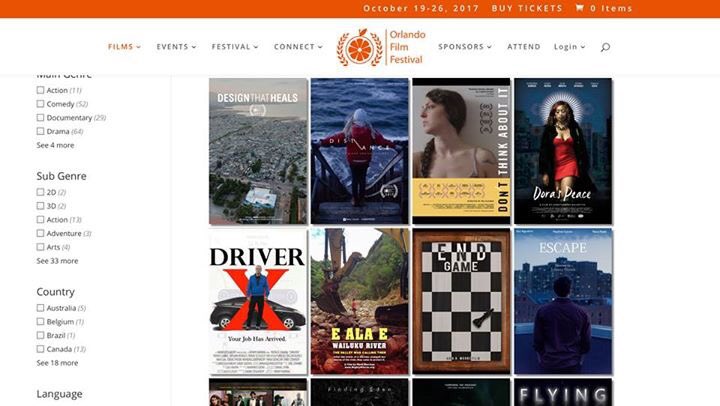This screenshot has width=720, height=406.
Task: Open the Escape film poster
Action: pyautogui.click(x=563, y=301)
